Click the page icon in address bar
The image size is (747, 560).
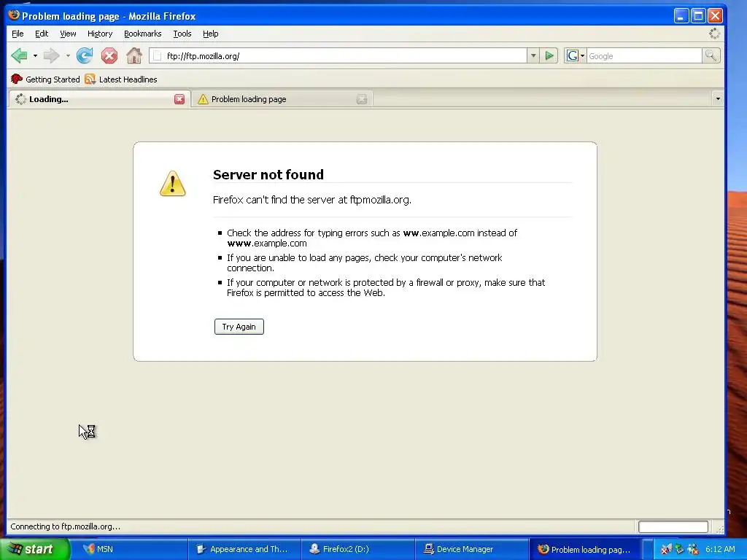[x=158, y=56]
